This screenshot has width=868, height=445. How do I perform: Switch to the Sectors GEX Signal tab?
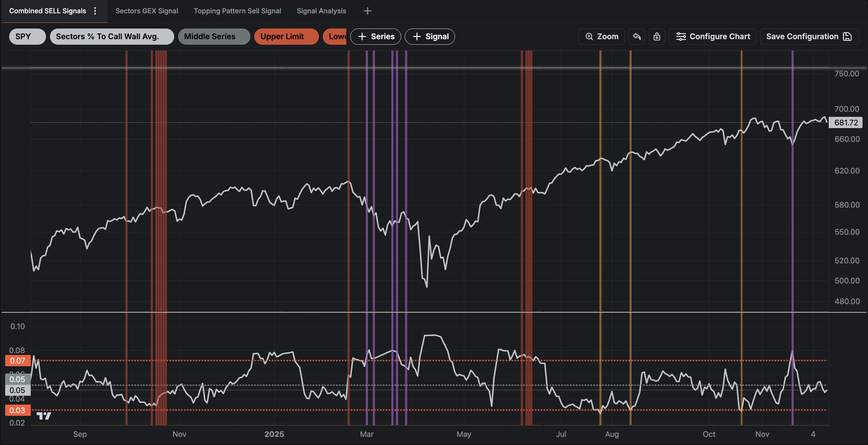click(x=147, y=11)
